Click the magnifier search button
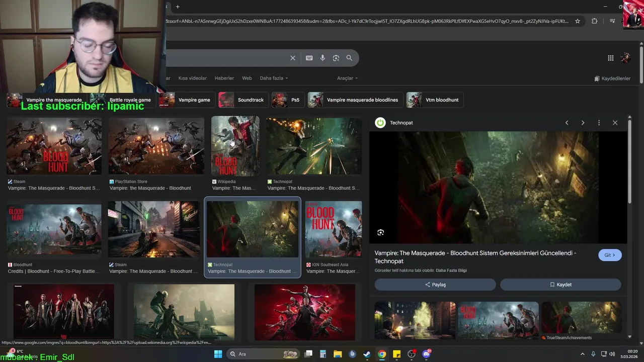Screen dimensions: 644x362 (349, 58)
